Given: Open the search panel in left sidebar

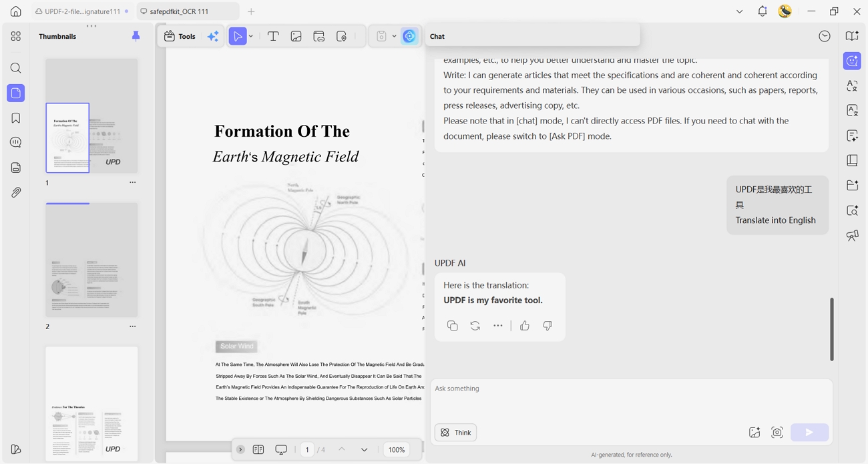Looking at the screenshot, I should pyautogui.click(x=16, y=68).
